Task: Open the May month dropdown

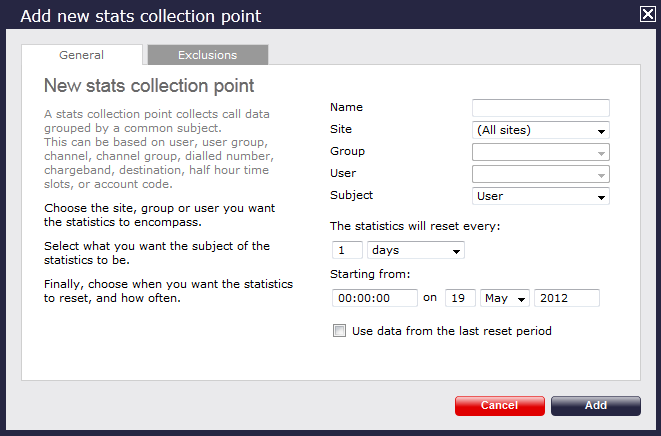Action: (505, 298)
